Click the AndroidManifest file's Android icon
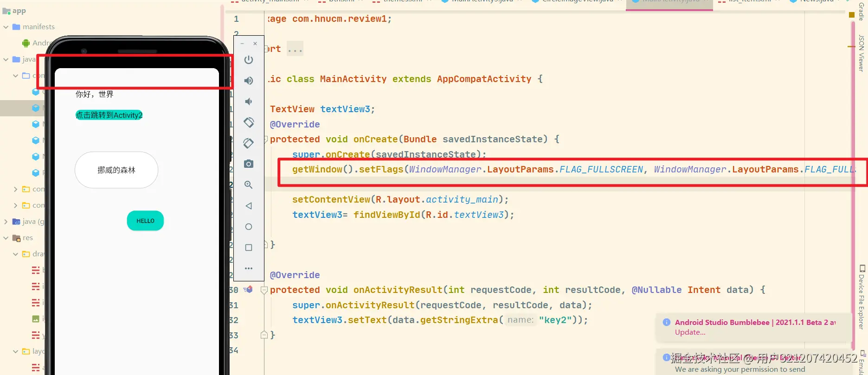 click(26, 43)
